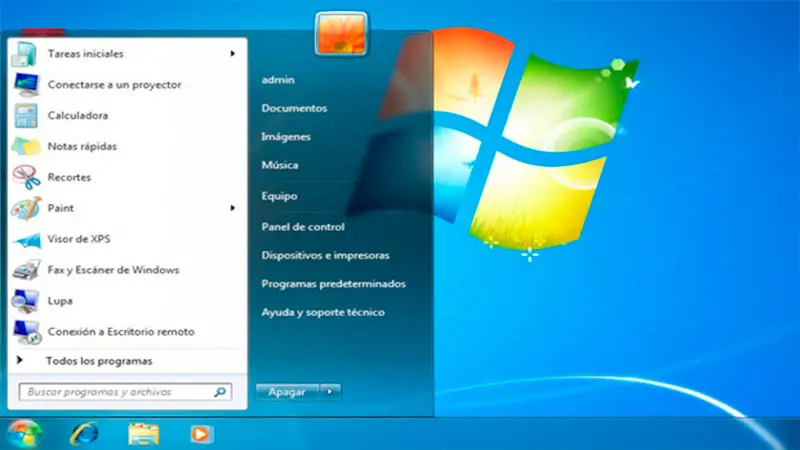Click the Recortes scissors icon
800x450 pixels.
click(26, 177)
